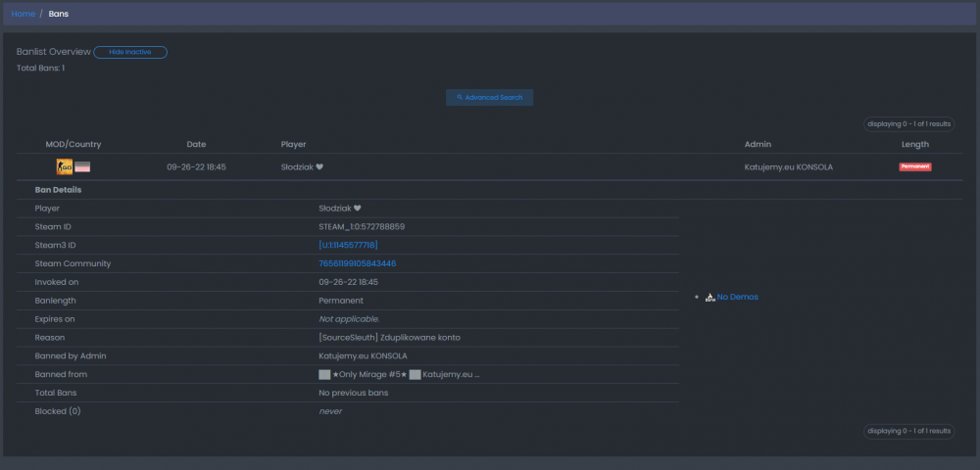Click the Date column header
This screenshot has width=980, height=470.
pos(196,144)
